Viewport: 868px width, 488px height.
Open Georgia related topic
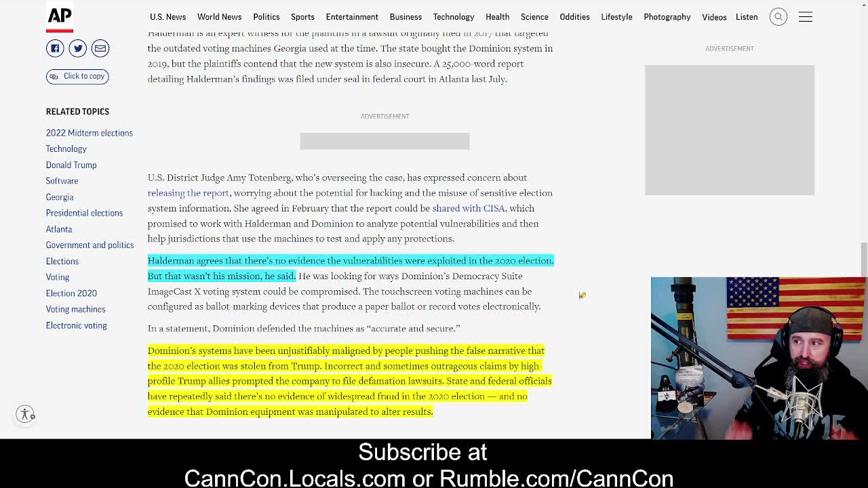[60, 197]
